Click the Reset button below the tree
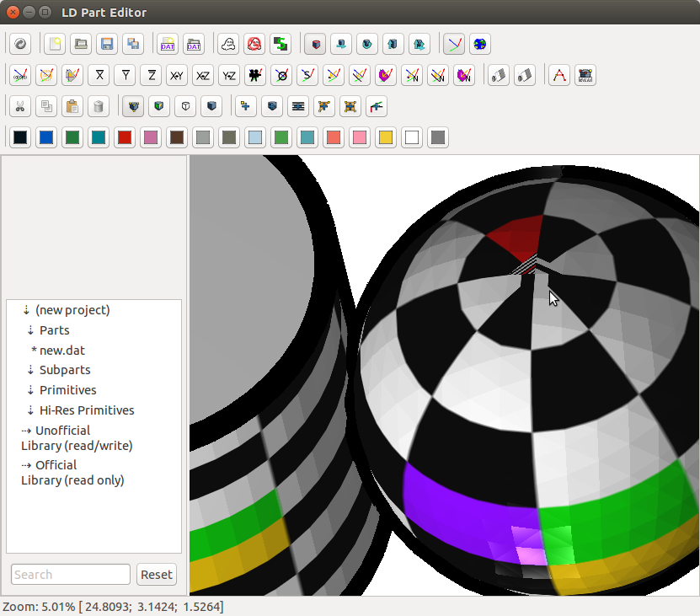 click(x=156, y=574)
